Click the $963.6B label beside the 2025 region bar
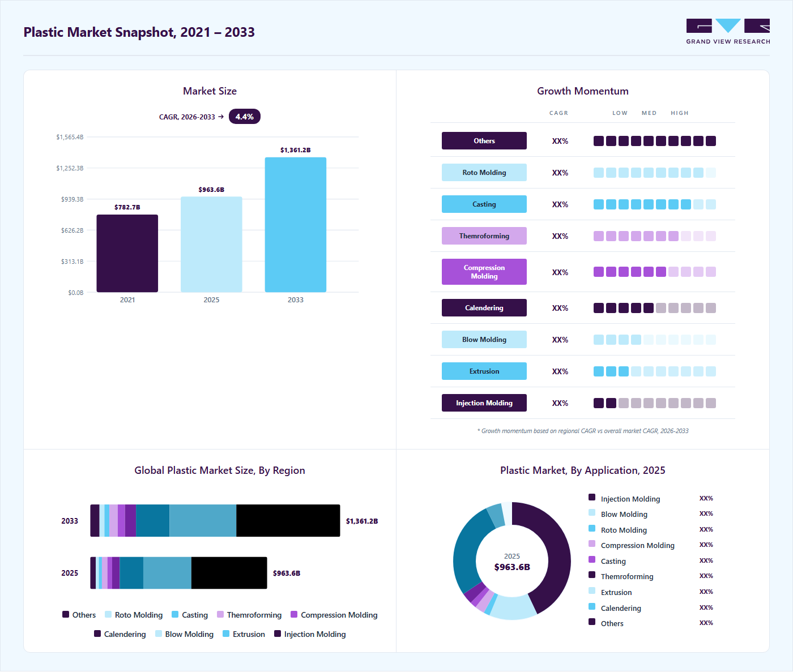Screen dimensions: 793x672 (x=287, y=573)
